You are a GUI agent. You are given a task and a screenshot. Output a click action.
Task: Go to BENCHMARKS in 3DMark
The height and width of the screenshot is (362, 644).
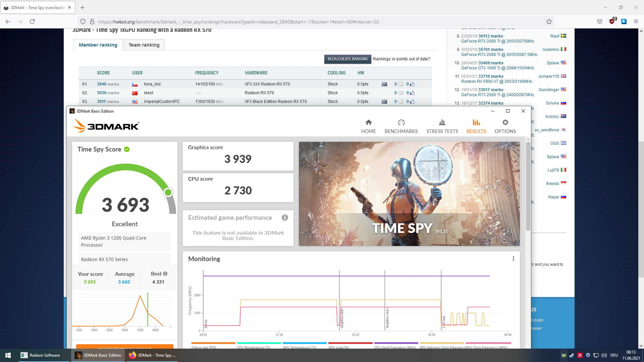pyautogui.click(x=401, y=126)
